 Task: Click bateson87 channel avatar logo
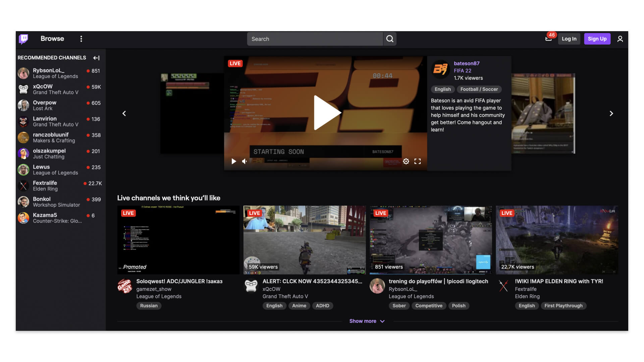440,69
